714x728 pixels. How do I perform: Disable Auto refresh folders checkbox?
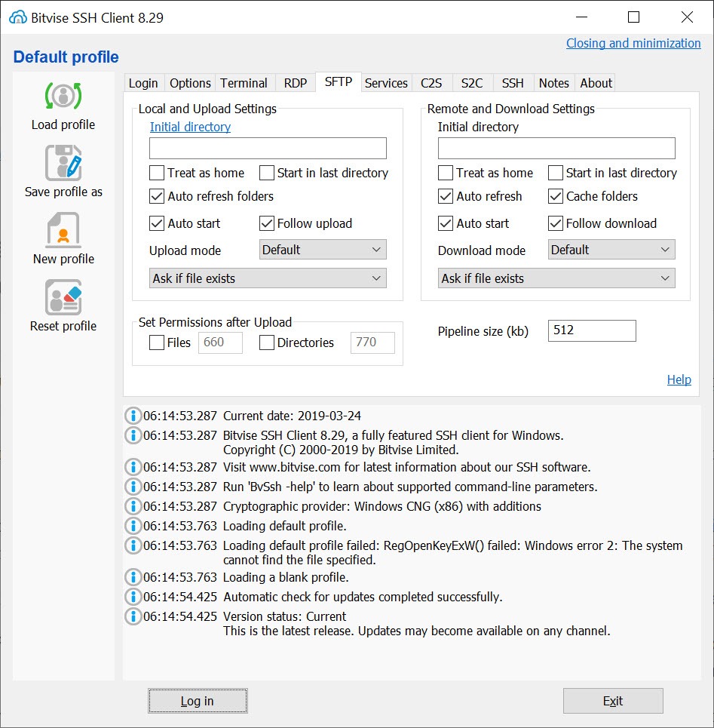[x=157, y=196]
